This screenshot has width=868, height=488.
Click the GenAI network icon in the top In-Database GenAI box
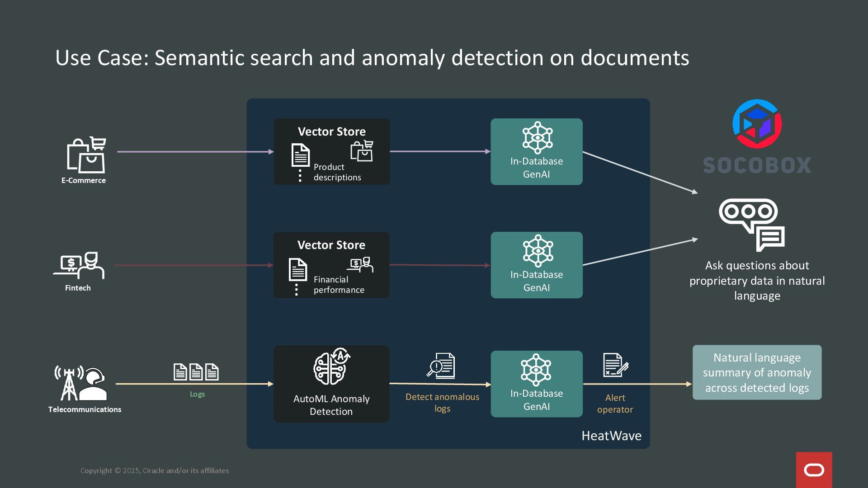537,137
